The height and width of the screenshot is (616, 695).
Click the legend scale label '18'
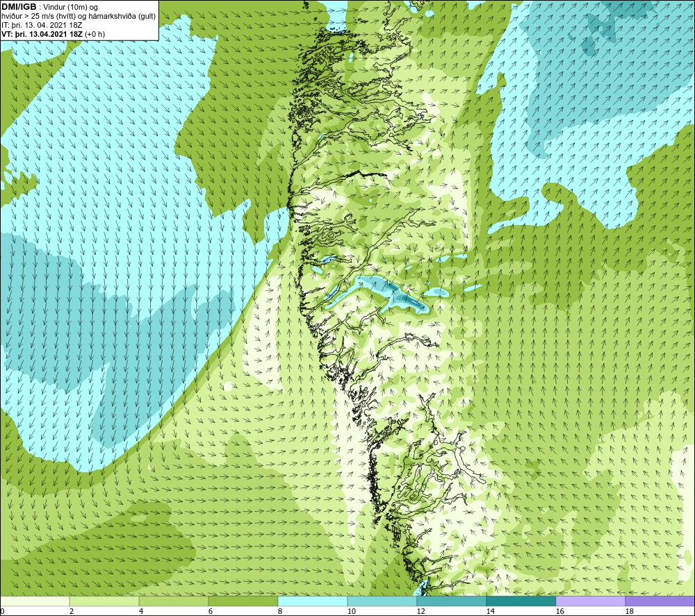[x=629, y=611]
